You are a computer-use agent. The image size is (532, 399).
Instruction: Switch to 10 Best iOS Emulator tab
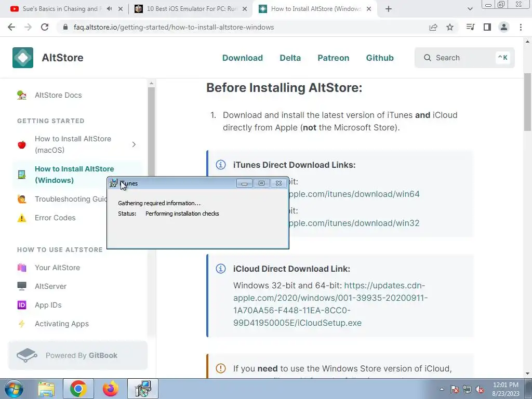tap(191, 9)
